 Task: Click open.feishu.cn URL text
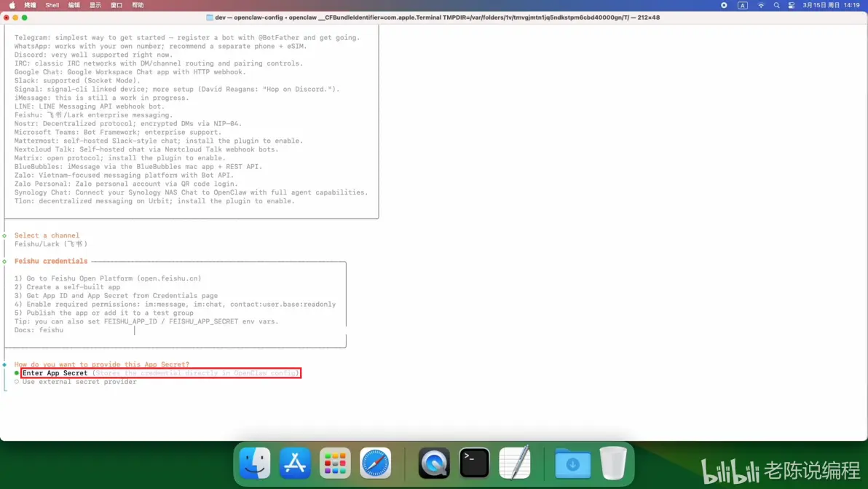(169, 278)
